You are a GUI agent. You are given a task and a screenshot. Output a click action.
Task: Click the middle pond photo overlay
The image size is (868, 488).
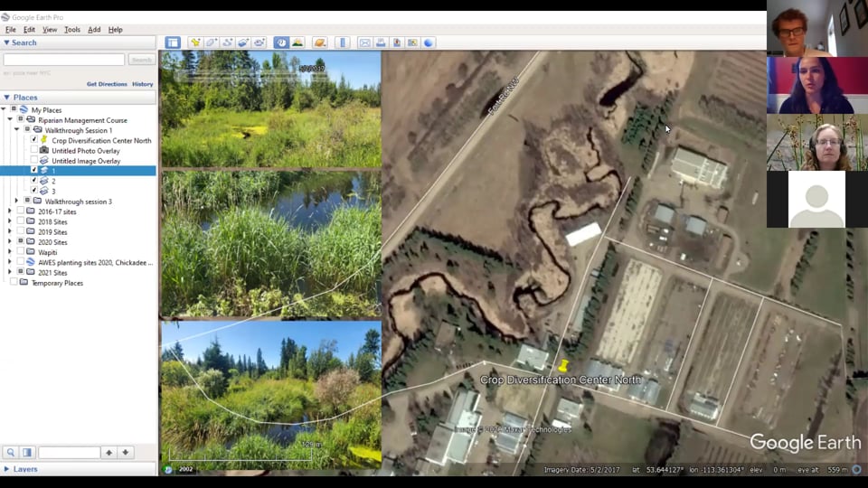pyautogui.click(x=270, y=243)
